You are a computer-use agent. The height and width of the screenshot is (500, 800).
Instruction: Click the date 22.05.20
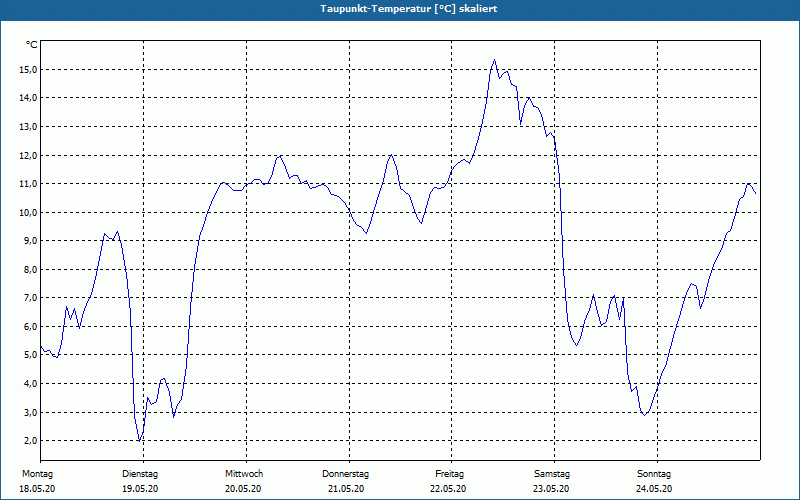pyautogui.click(x=448, y=489)
